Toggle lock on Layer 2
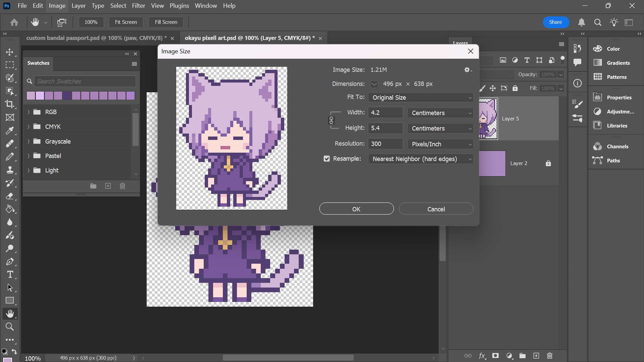The image size is (644, 362). point(548,163)
